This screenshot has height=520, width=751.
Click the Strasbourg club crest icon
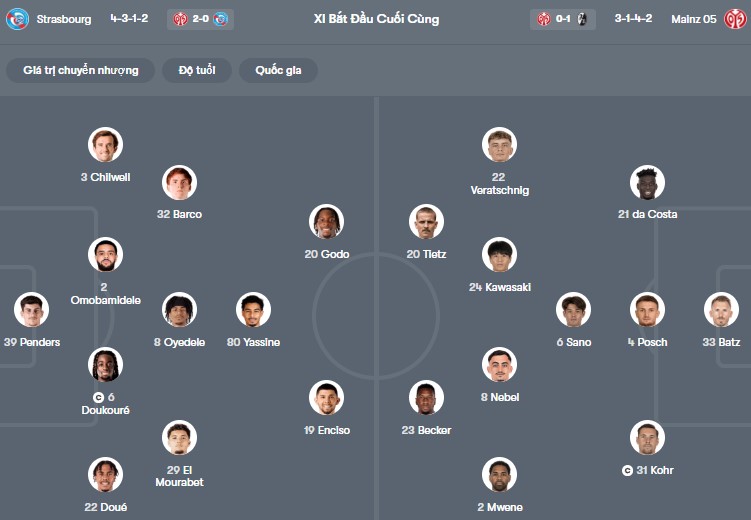(x=17, y=19)
